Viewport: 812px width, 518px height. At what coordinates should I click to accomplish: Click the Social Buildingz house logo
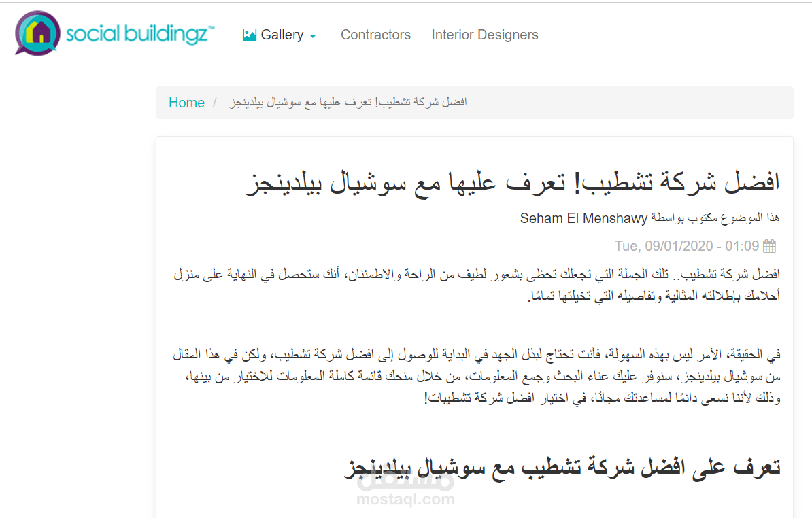click(37, 33)
